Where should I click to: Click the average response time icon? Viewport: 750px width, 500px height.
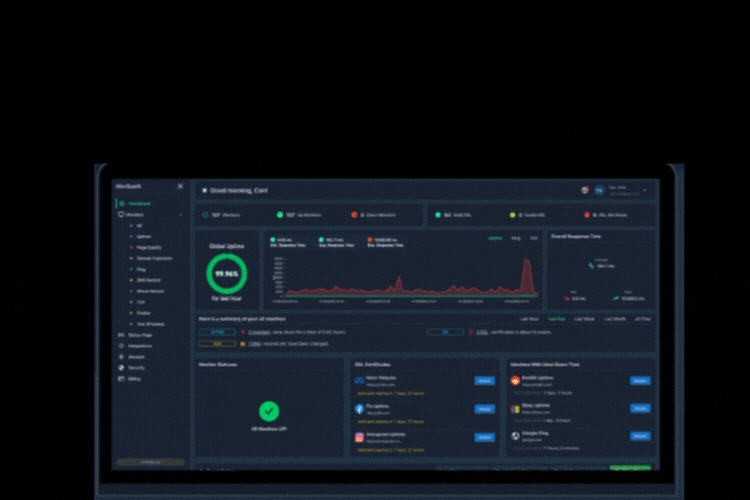click(x=591, y=266)
